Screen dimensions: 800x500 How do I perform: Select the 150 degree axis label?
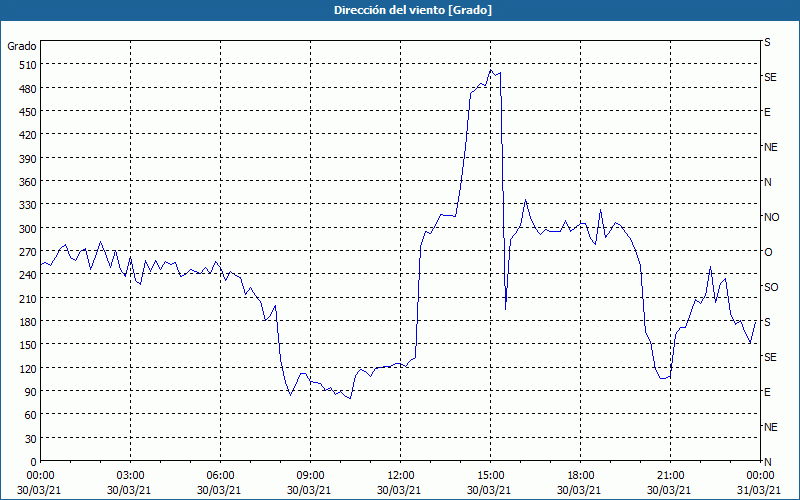[28, 345]
